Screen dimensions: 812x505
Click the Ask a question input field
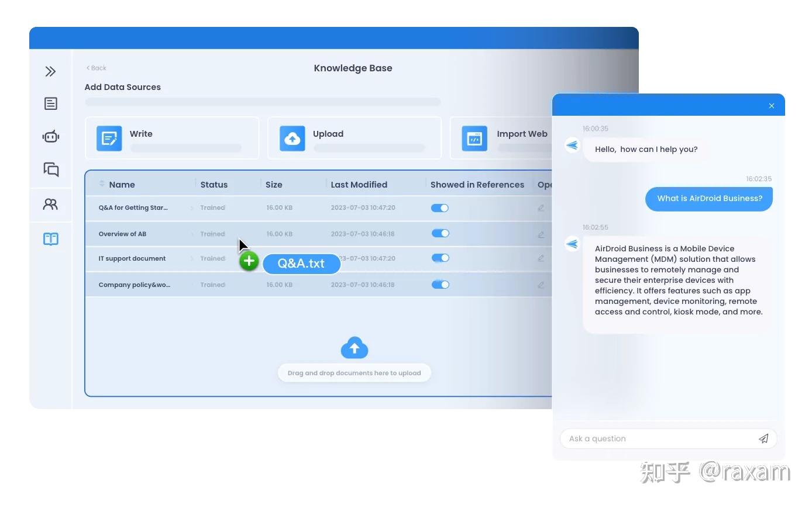pyautogui.click(x=644, y=438)
